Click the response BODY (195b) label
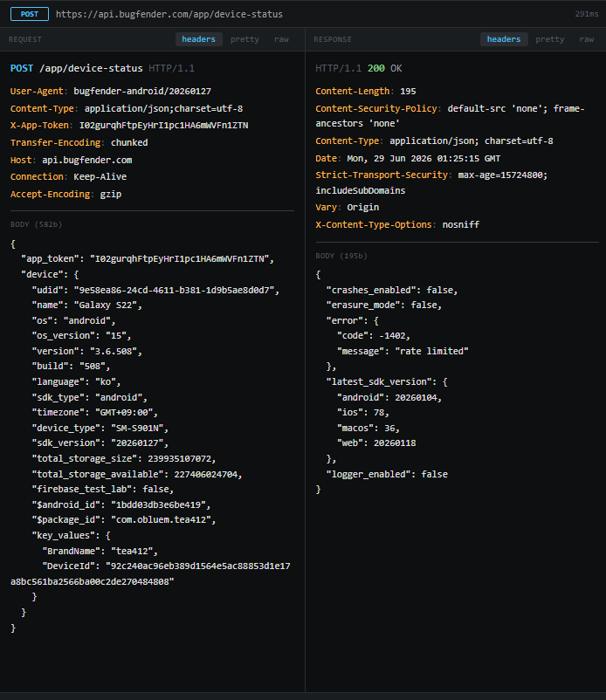Viewport: 606px width, 700px height. (341, 257)
